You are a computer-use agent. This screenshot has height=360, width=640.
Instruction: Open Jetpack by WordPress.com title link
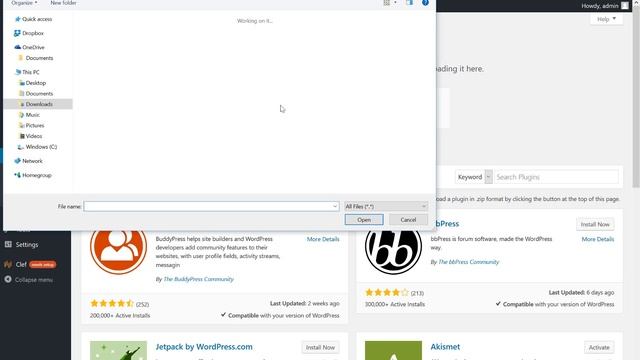pyautogui.click(x=204, y=347)
